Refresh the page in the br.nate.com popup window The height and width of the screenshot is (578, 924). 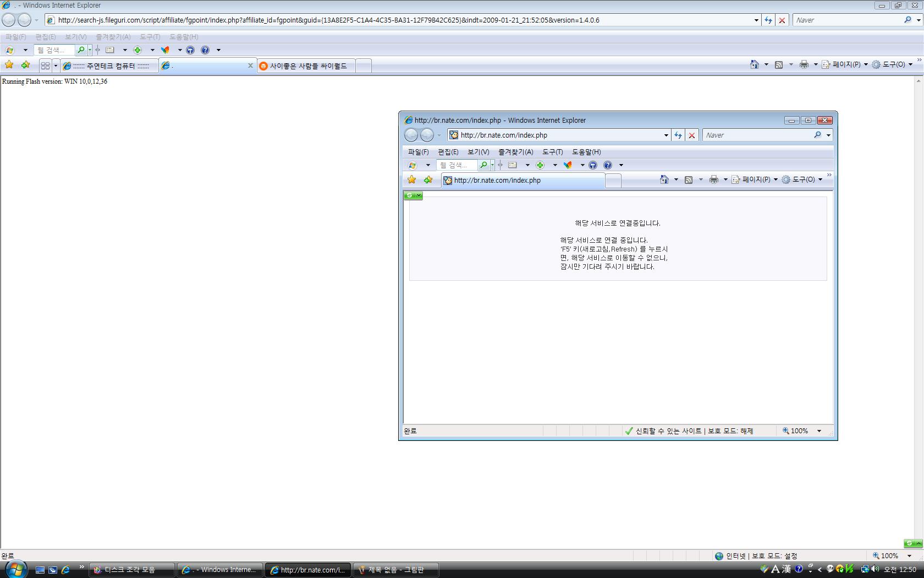pos(678,135)
